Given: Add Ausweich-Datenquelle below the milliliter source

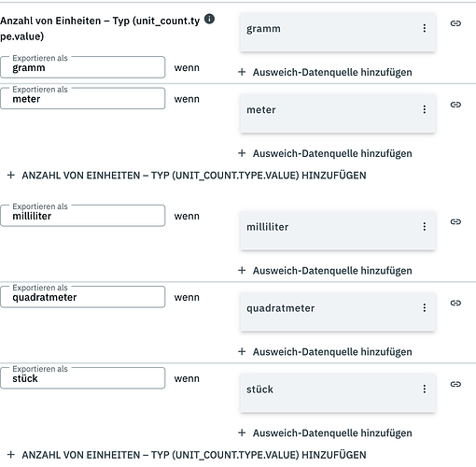Looking at the screenshot, I should pos(325,271).
